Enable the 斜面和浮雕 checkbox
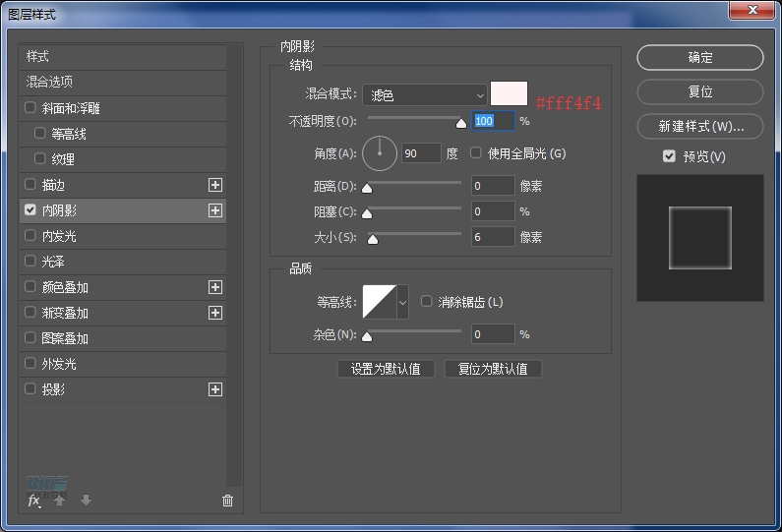The width and height of the screenshot is (782, 532). click(x=30, y=108)
